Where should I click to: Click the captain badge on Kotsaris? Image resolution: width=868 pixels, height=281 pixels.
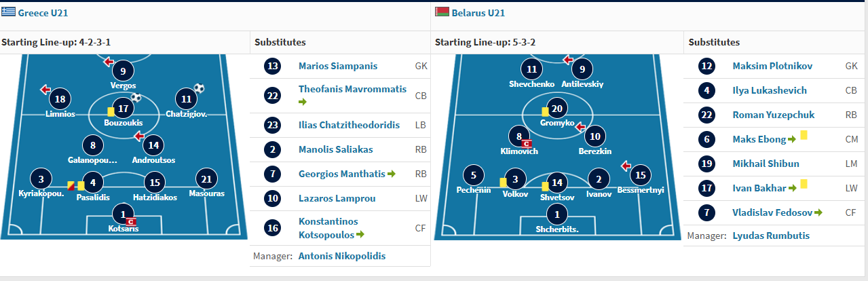[132, 221]
